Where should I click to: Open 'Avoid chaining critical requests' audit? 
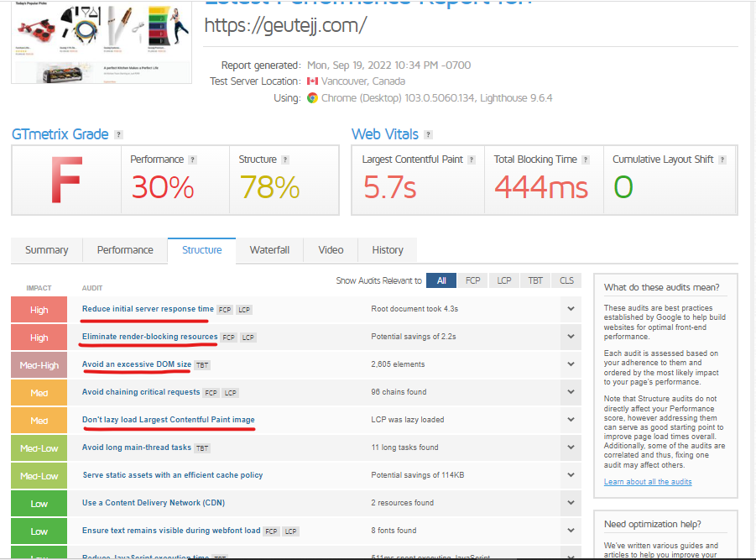click(141, 391)
